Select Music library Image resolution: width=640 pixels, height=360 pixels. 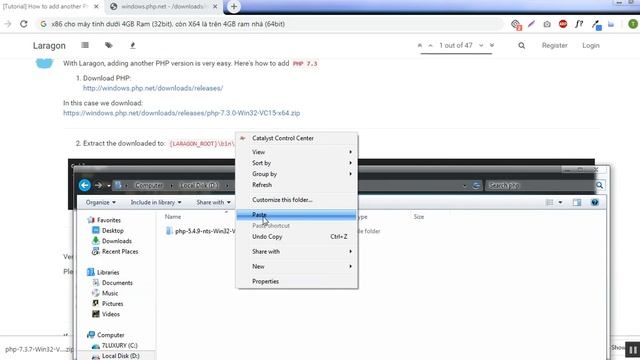110,293
